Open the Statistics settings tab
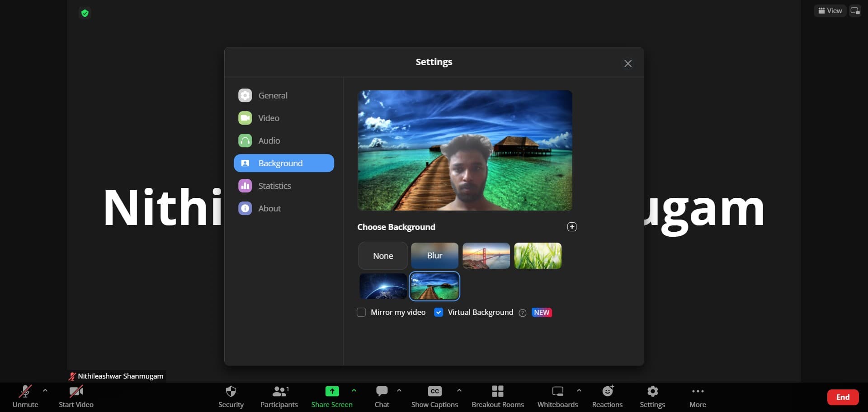 tap(274, 186)
